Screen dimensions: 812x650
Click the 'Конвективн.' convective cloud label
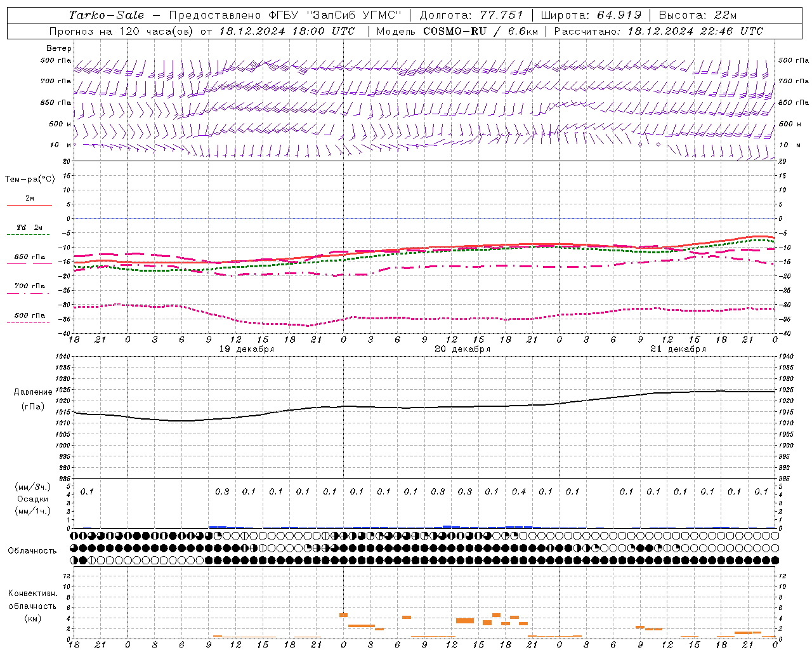[32, 594]
